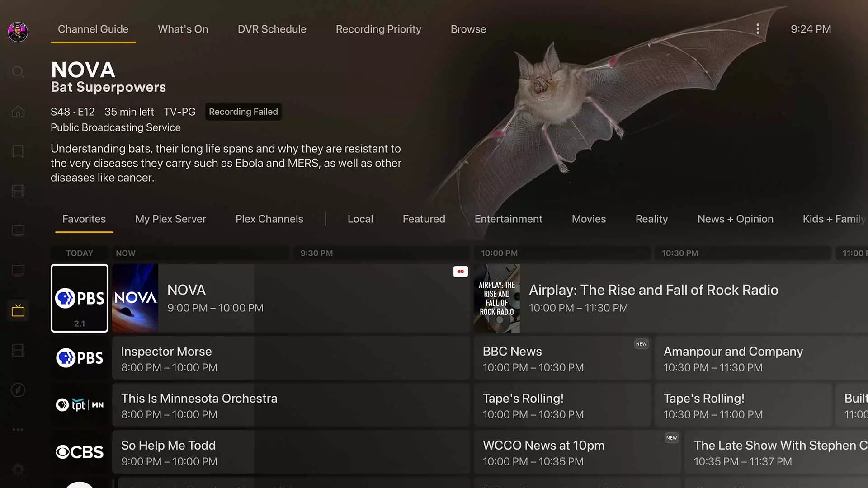This screenshot has width=868, height=488.
Task: Click the sidebar More ellipsis icon
Action: pos(18,430)
